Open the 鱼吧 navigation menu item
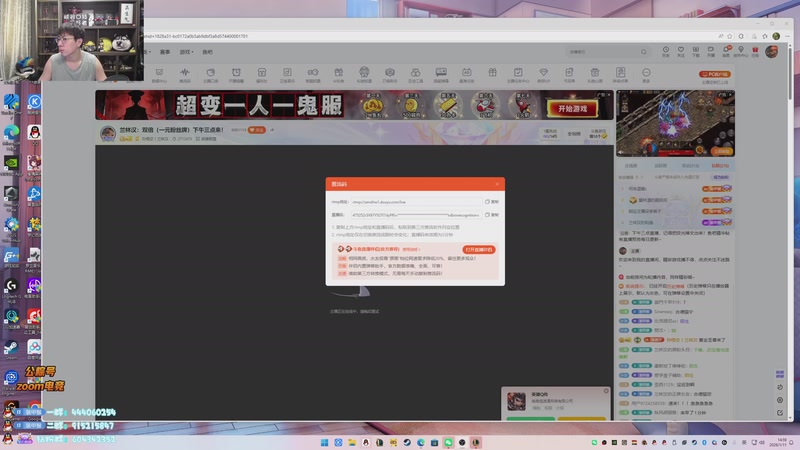The height and width of the screenshot is (450, 800). pyautogui.click(x=207, y=52)
